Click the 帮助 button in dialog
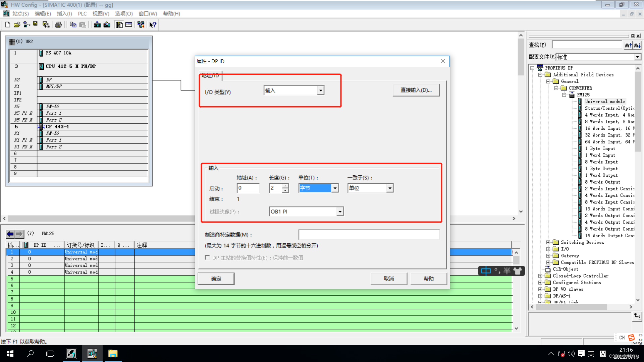 (429, 279)
